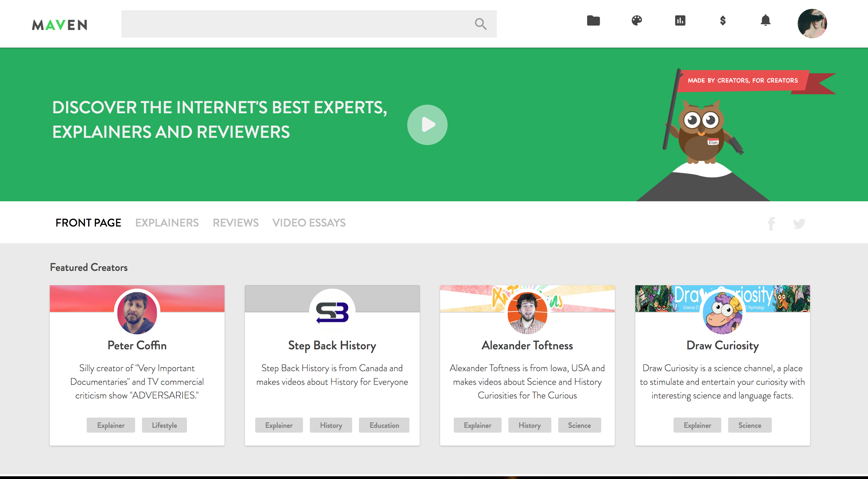868x479 pixels.
Task: Open the notifications bell
Action: 766,20
